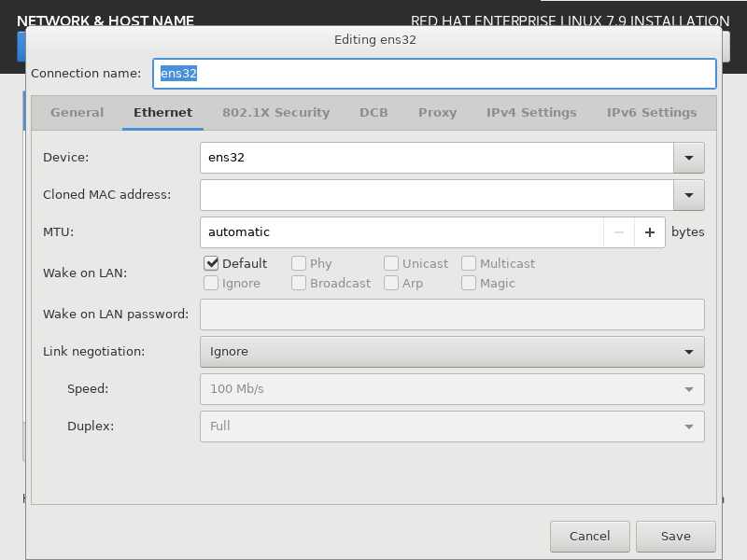Uncheck the Default Wake on LAN option

(x=211, y=263)
